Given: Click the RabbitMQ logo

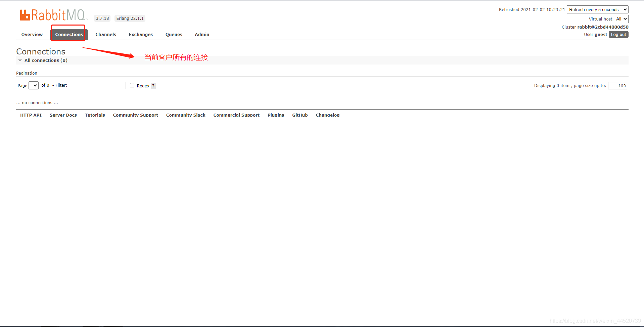Looking at the screenshot, I should [54, 15].
